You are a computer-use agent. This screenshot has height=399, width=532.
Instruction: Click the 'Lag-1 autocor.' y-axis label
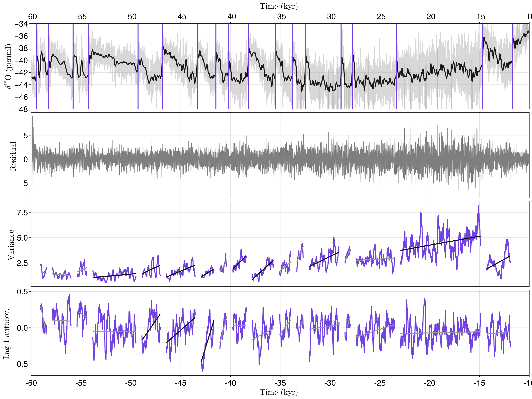[6, 334]
